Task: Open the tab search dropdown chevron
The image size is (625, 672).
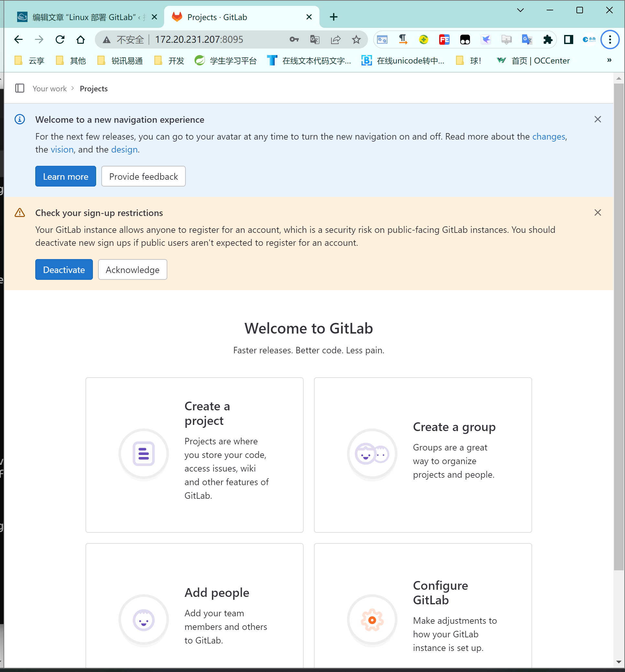Action: (520, 10)
